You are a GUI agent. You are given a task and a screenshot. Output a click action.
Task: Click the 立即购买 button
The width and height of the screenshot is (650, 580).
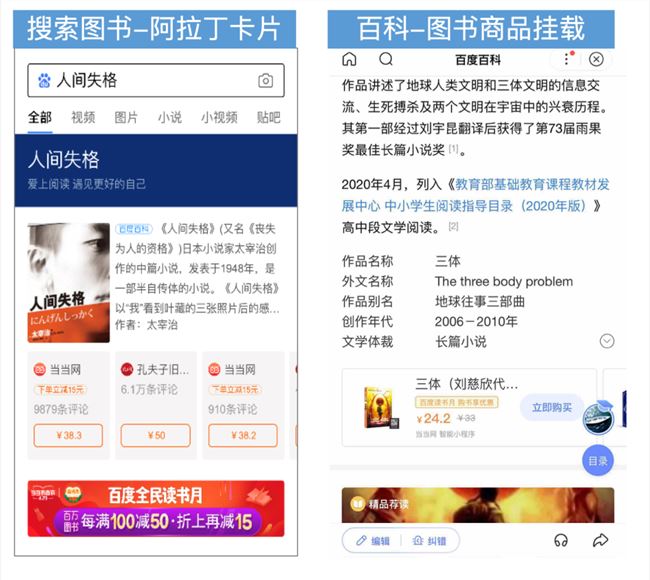(x=552, y=407)
